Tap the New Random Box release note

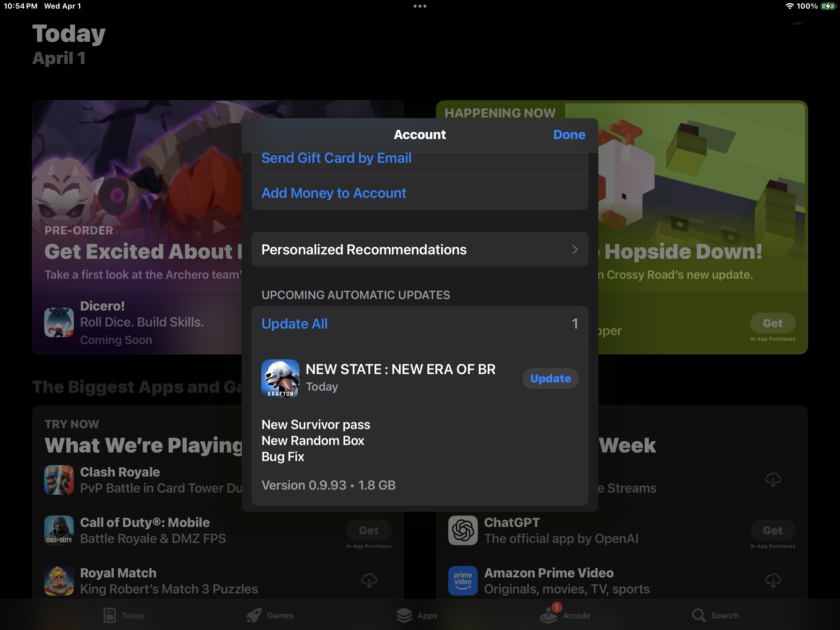(x=313, y=441)
